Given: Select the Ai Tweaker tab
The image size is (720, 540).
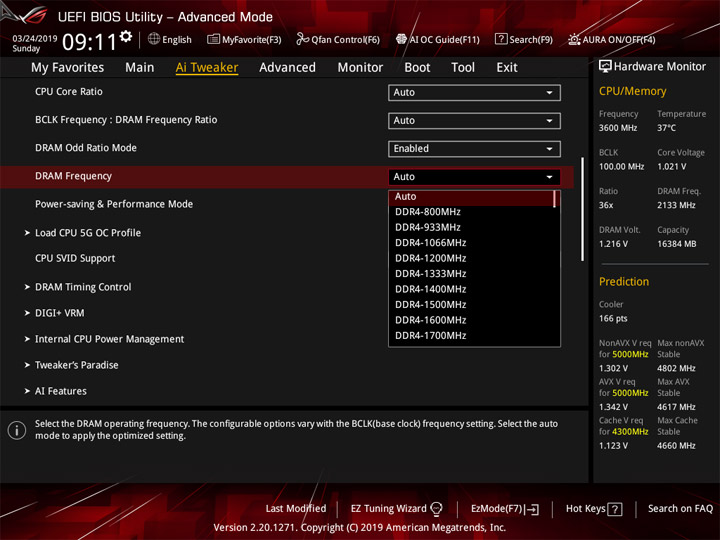Looking at the screenshot, I should click(207, 68).
